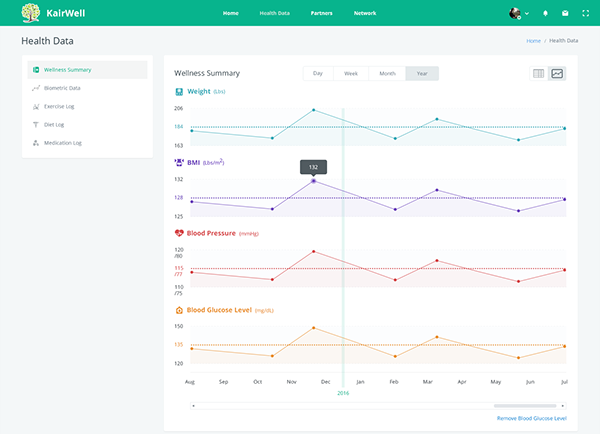Select the Day time range tab

(318, 73)
